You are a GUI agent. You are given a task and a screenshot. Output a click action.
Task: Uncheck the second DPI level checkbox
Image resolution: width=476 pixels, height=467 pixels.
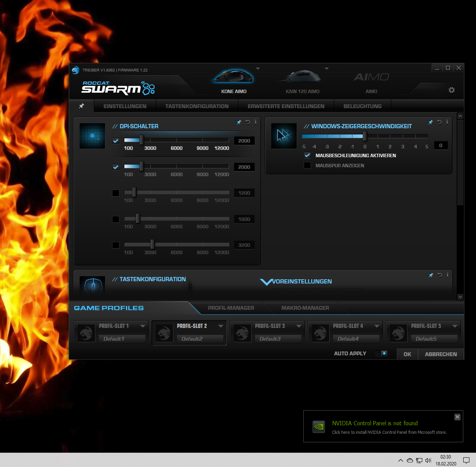pyautogui.click(x=116, y=167)
